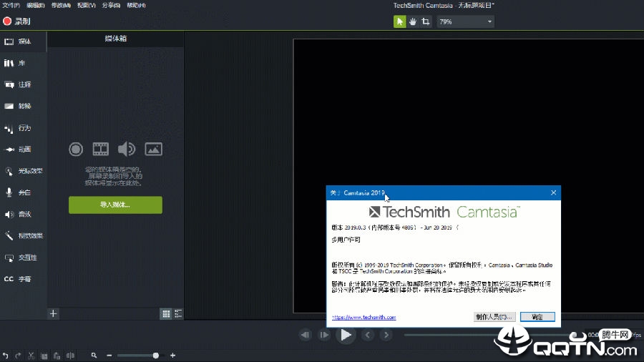
Task: Click the plus add media button
Action: [54, 314]
